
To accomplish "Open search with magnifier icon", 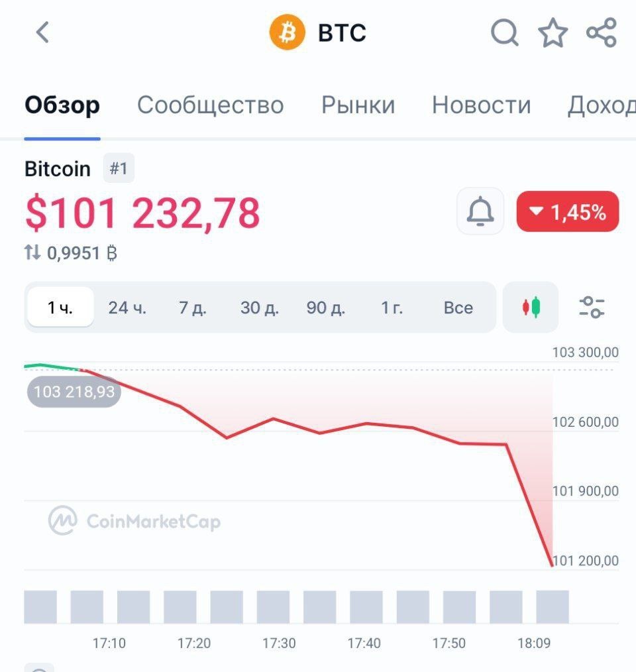I will click(x=504, y=32).
